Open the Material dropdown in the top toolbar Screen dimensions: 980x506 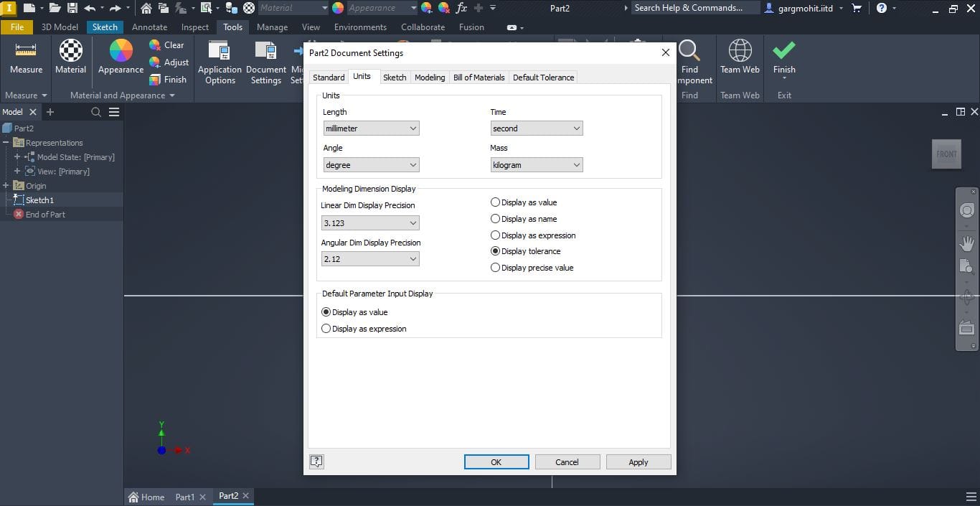pos(293,8)
